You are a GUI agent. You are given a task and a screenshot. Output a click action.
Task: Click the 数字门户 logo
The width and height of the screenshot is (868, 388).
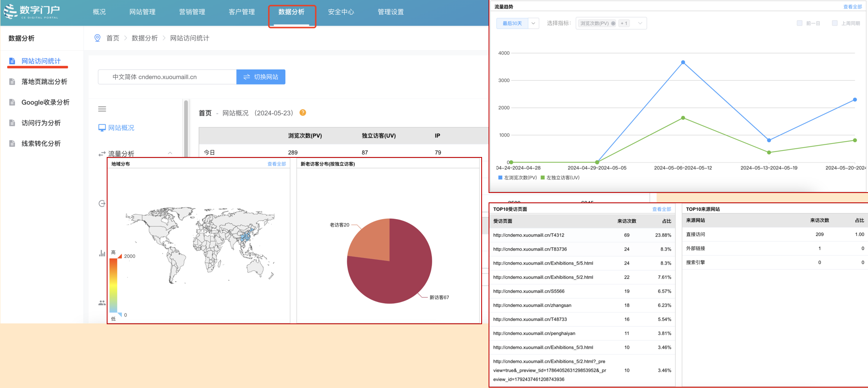click(x=32, y=11)
